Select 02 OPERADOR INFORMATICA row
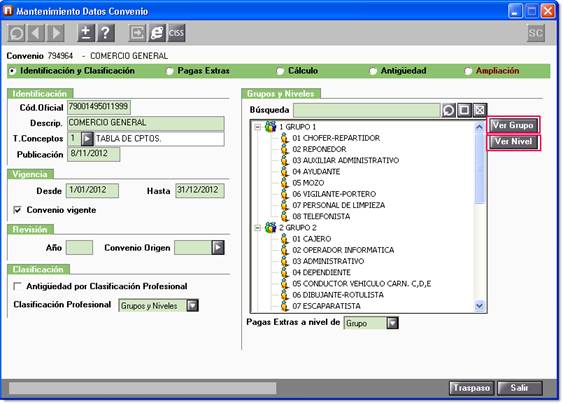This screenshot has height=404, width=563. pyautogui.click(x=343, y=250)
